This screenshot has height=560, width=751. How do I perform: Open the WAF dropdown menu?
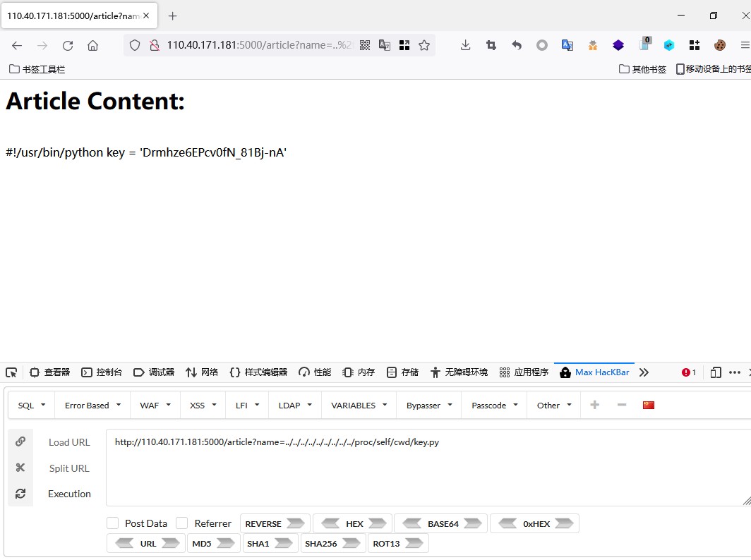[155, 406]
